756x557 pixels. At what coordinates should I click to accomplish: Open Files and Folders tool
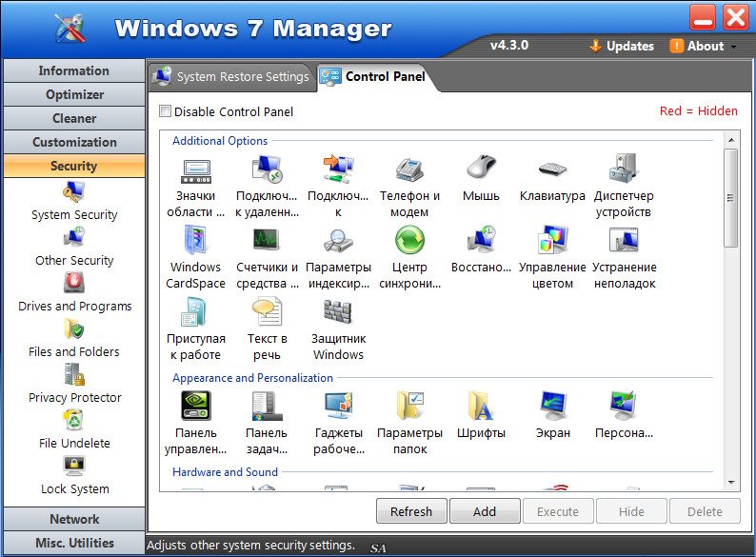point(74,339)
